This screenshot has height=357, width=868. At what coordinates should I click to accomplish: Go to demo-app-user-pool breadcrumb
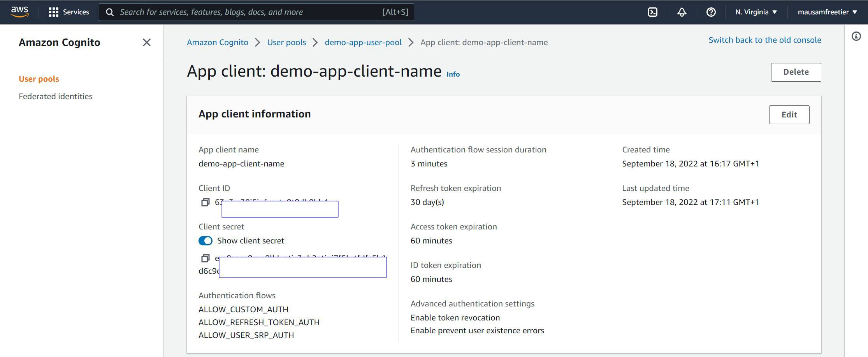point(363,42)
